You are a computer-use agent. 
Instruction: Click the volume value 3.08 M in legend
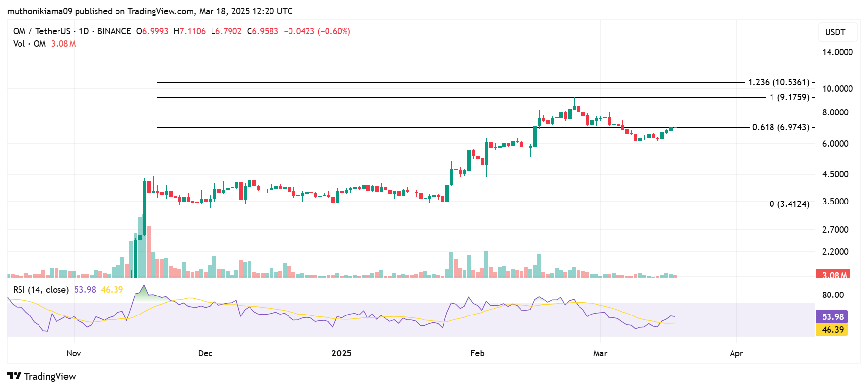pos(63,44)
